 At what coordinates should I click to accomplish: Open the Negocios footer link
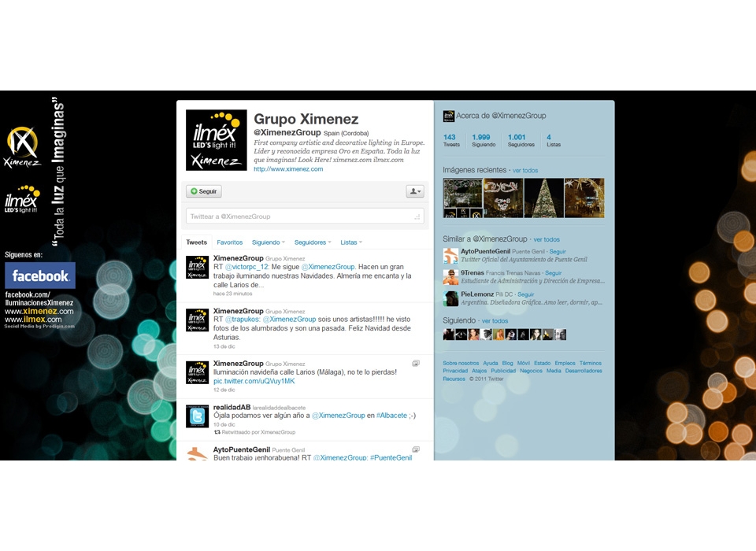(x=531, y=371)
